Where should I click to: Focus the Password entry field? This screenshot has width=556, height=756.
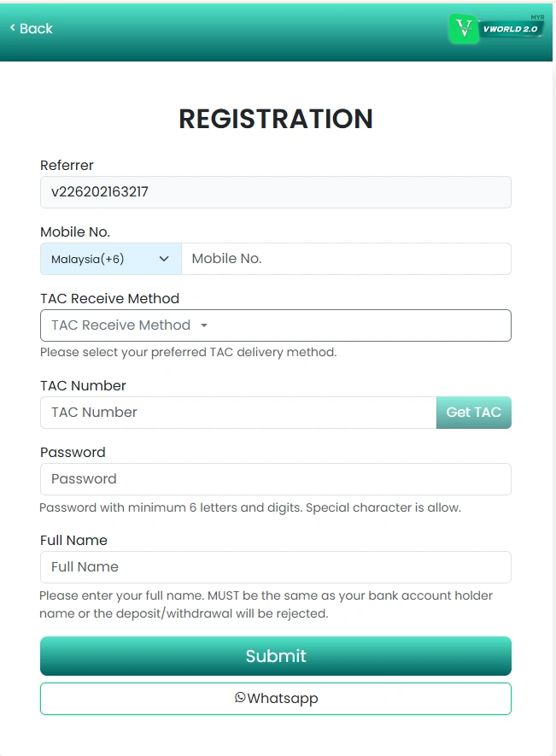pyautogui.click(x=275, y=478)
